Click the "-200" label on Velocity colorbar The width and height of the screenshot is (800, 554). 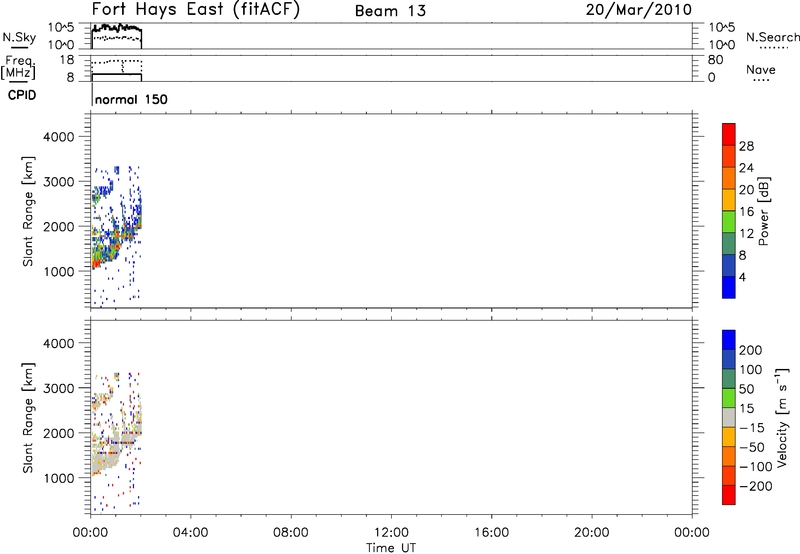pos(755,486)
